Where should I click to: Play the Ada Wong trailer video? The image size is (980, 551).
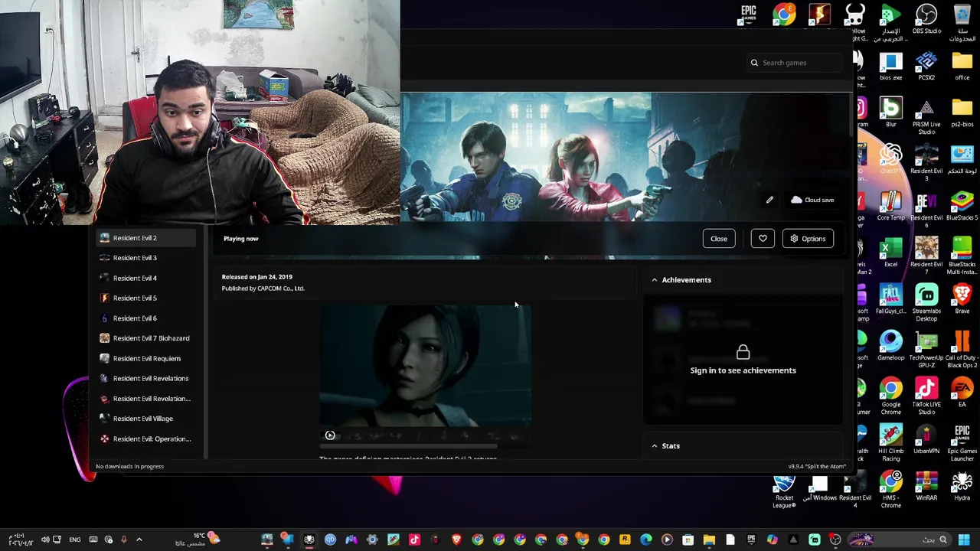pos(330,435)
